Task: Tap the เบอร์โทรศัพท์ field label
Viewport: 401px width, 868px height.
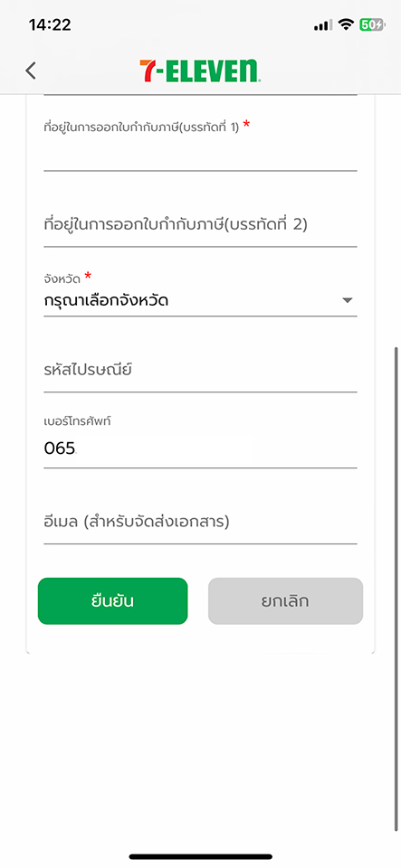Action: point(78,421)
